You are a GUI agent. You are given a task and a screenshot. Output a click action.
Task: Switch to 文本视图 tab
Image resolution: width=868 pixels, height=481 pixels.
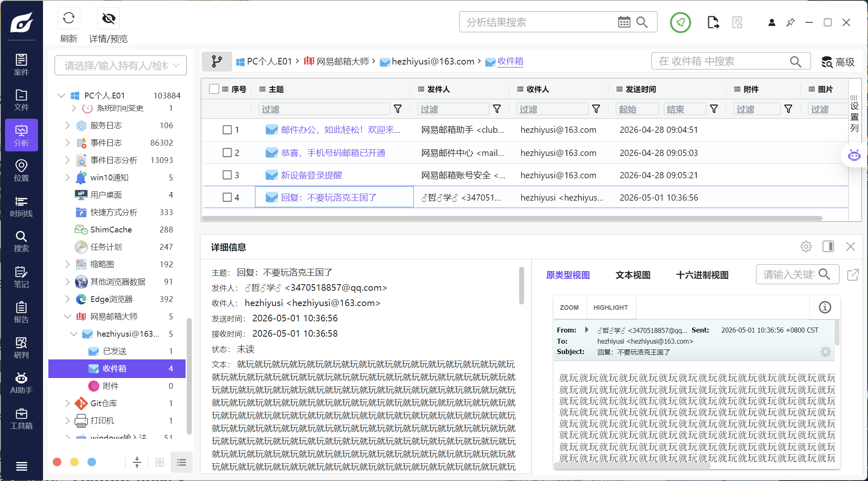click(633, 275)
